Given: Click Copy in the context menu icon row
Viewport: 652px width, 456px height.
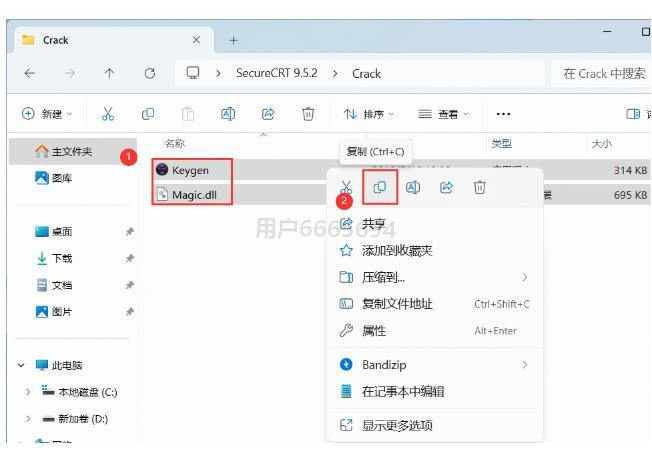Looking at the screenshot, I should tap(380, 187).
